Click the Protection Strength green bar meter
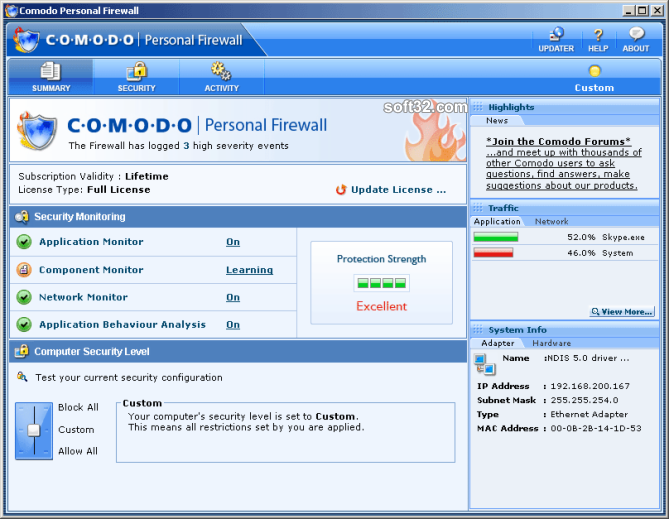 click(x=381, y=283)
